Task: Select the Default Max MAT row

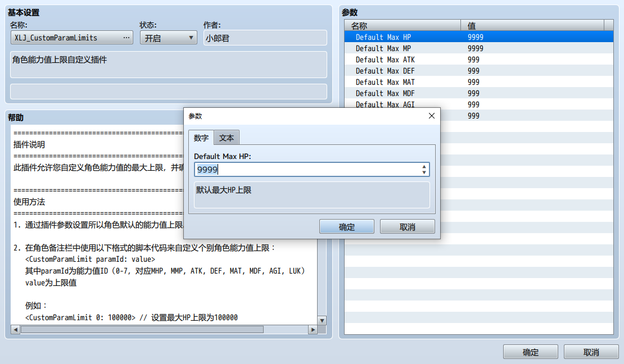Action: (x=479, y=82)
